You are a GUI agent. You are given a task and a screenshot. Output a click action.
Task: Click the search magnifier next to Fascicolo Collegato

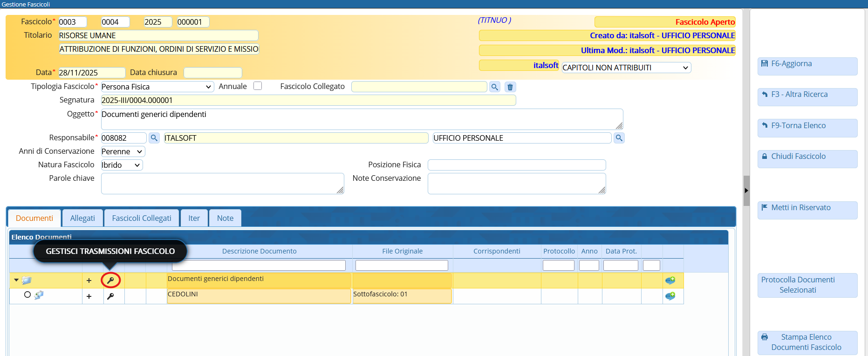[x=495, y=87]
